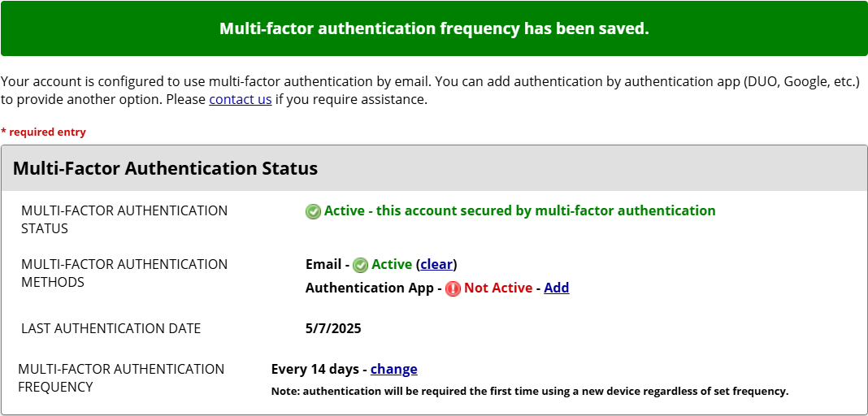Click the Every 14 days frequency value
Viewport: 868px width, 416px height.
pos(315,370)
